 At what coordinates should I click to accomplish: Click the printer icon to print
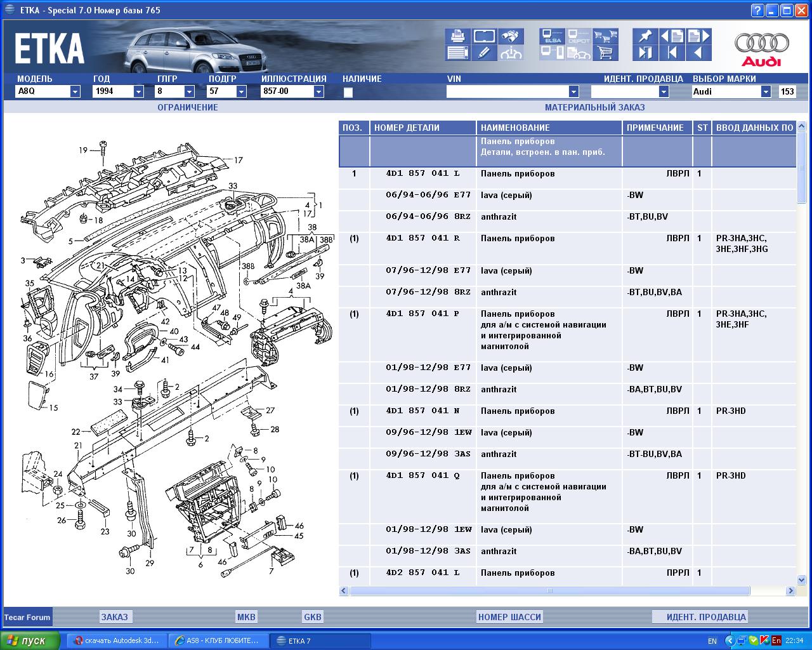457,36
